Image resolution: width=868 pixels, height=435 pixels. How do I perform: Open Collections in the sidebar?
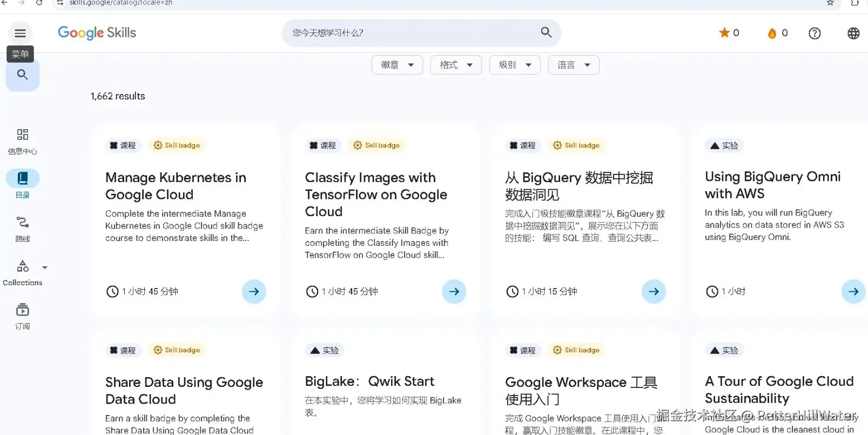(23, 272)
